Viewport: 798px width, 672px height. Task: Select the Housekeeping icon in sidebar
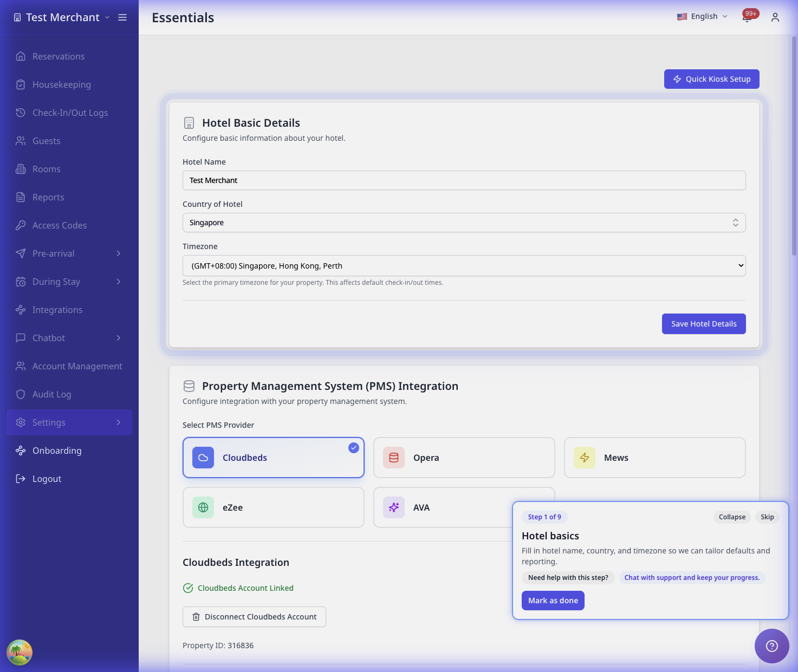pos(20,84)
